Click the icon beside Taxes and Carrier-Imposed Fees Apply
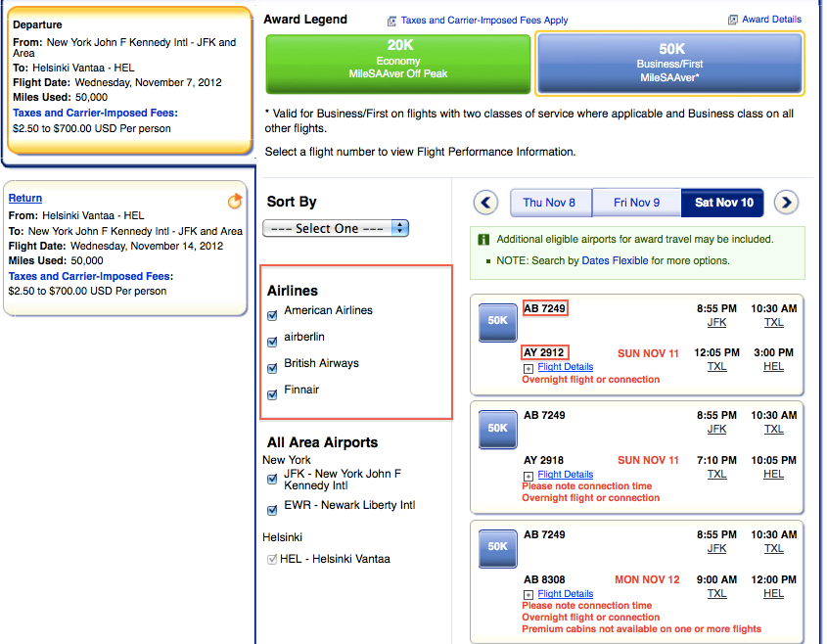Screen dimensions: 827x644 391,22
